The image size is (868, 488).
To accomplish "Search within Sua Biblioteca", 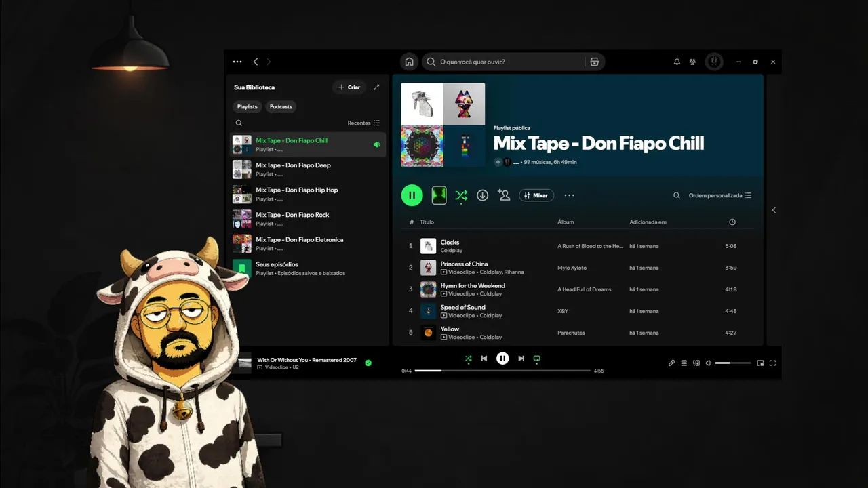I will coord(239,123).
